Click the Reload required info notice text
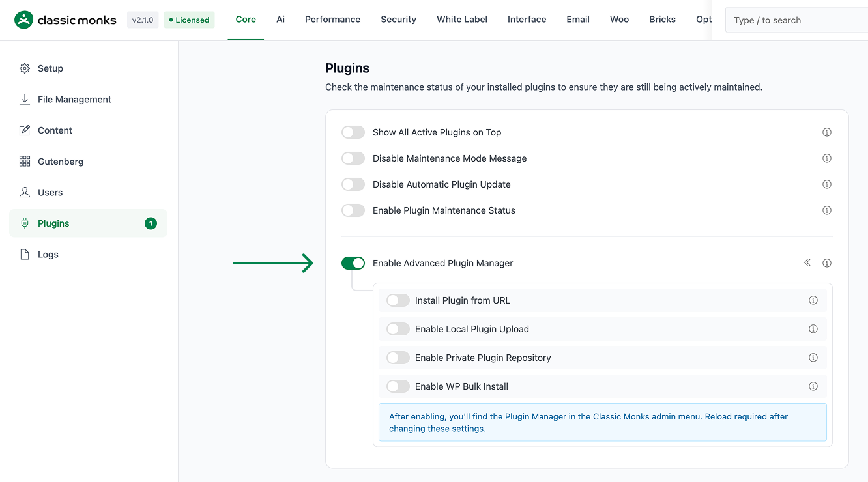 (x=603, y=422)
